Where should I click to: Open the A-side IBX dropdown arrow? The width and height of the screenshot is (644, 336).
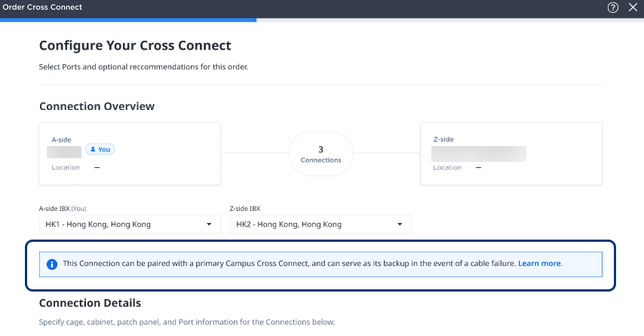tap(209, 225)
